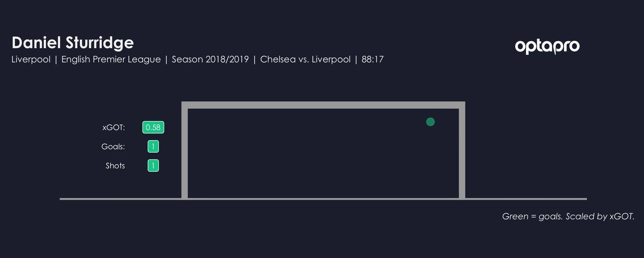Image resolution: width=644 pixels, height=258 pixels.
Task: Click the Daniel Sturridge title
Action: click(73, 43)
